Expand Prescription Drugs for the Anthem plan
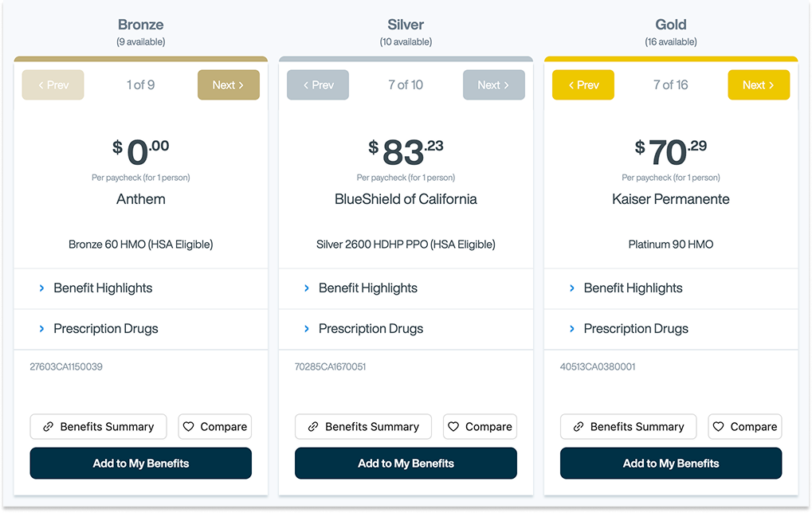812x513 pixels. coord(105,329)
